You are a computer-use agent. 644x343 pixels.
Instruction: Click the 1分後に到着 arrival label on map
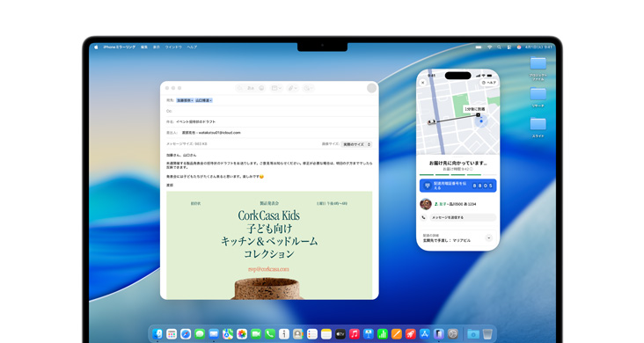point(475,109)
